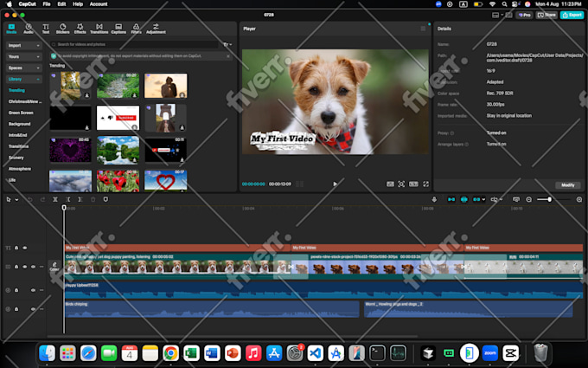
Task: Click the Share button
Action: coord(546,15)
